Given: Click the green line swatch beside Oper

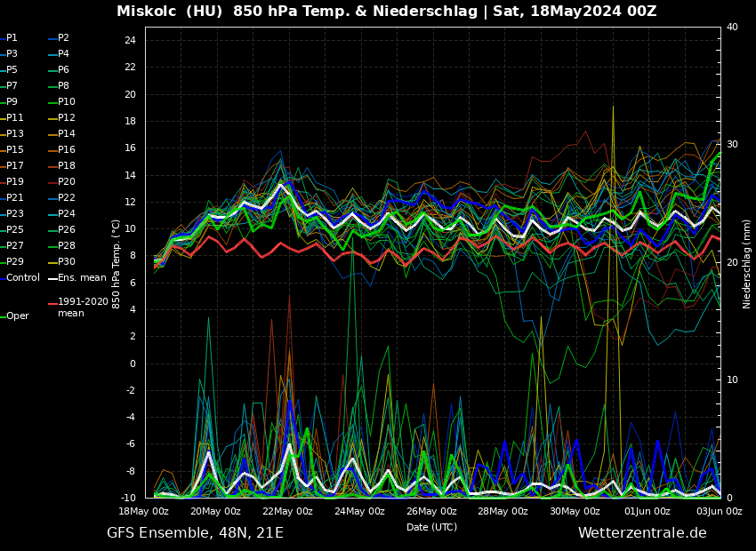Looking at the screenshot, I should tap(3, 316).
